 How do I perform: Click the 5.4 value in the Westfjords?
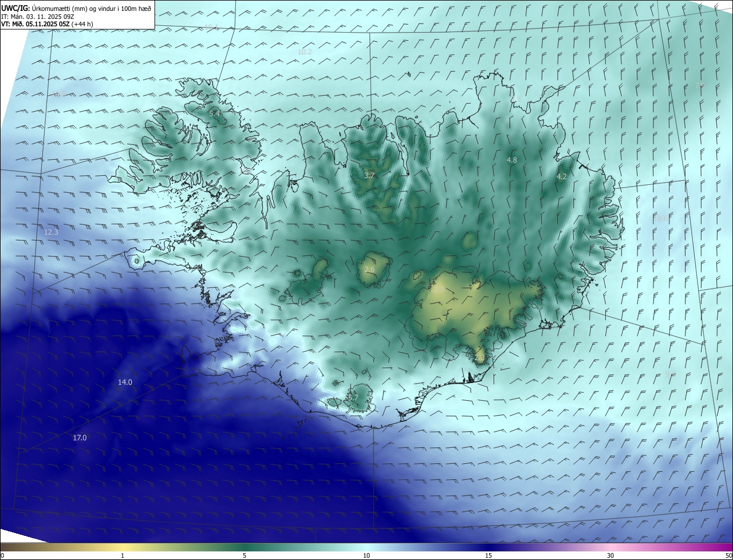(214, 114)
